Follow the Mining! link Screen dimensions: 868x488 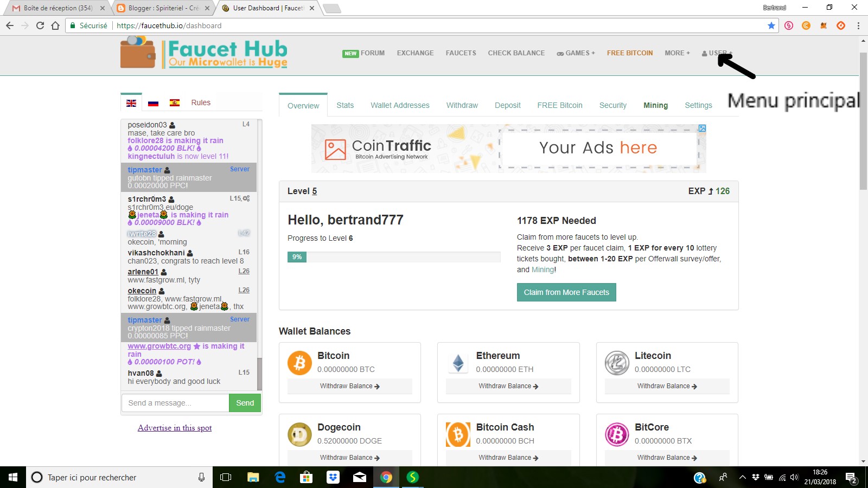click(544, 269)
